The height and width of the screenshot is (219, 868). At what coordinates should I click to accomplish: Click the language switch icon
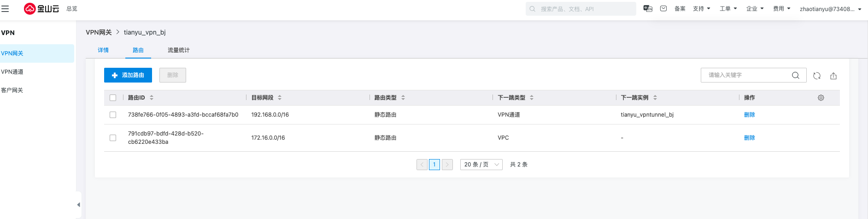[x=648, y=9]
